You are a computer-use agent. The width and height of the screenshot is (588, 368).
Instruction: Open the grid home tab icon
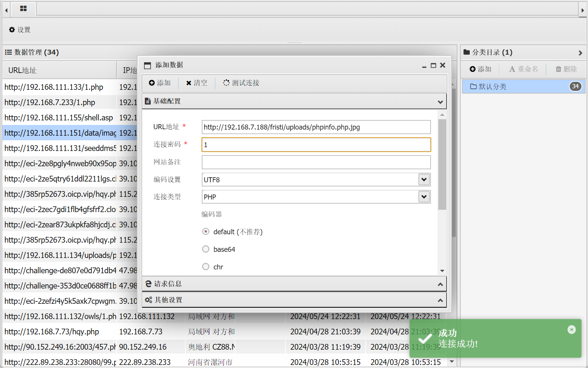23,8
